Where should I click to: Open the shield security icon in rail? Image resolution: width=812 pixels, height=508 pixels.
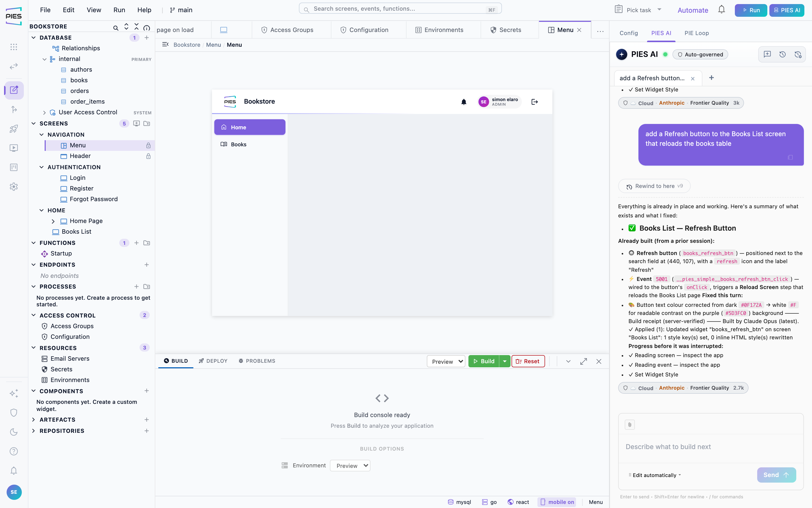coord(14,412)
